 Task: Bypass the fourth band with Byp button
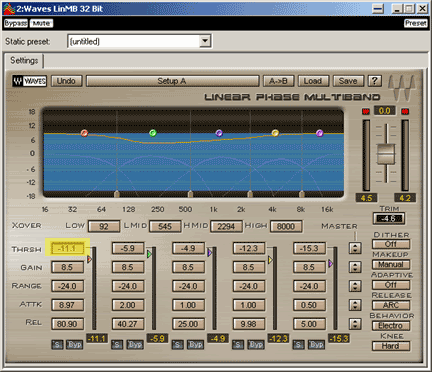(x=256, y=344)
